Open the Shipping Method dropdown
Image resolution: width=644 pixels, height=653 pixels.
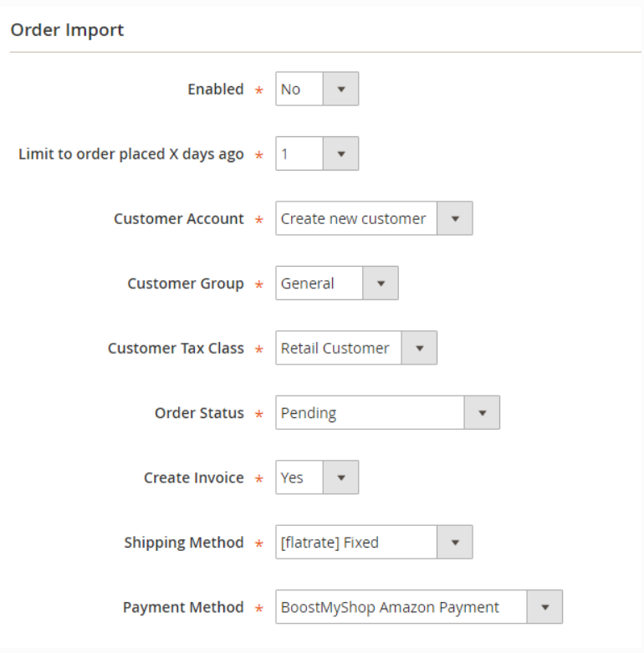coord(356,543)
